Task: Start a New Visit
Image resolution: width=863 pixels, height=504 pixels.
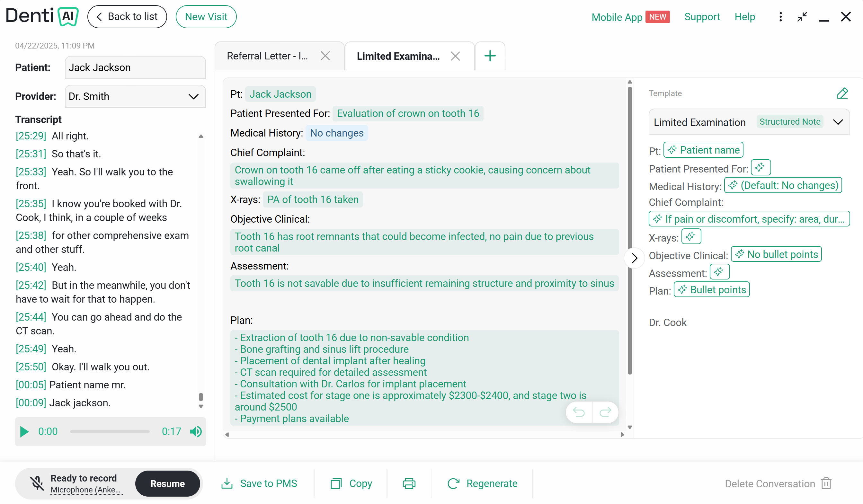Action: tap(206, 16)
